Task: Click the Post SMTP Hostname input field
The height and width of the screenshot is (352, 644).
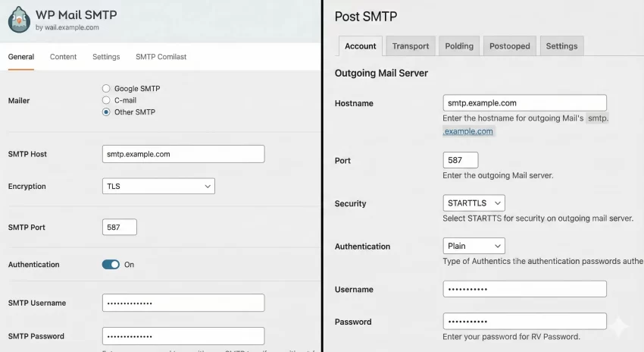Action: point(524,103)
